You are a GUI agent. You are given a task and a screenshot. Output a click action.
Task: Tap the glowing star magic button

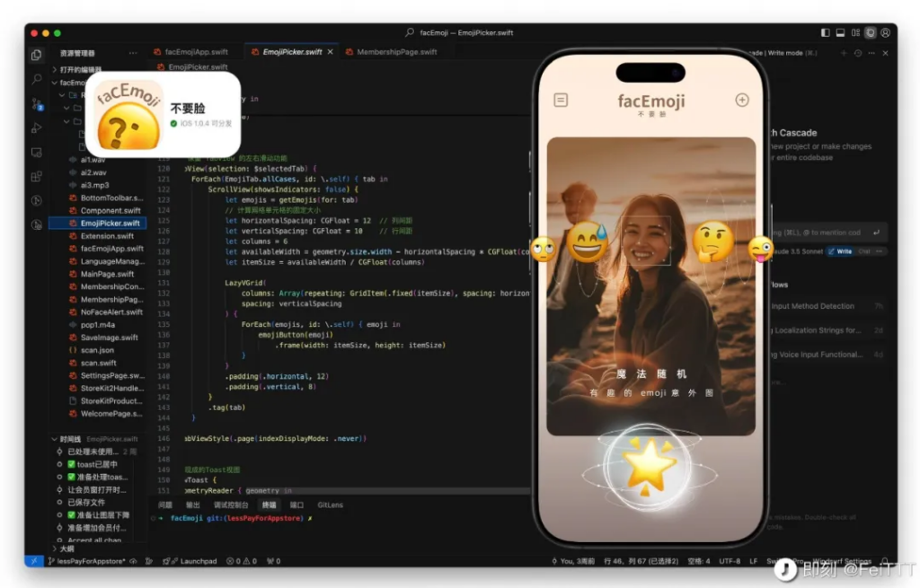pos(648,467)
